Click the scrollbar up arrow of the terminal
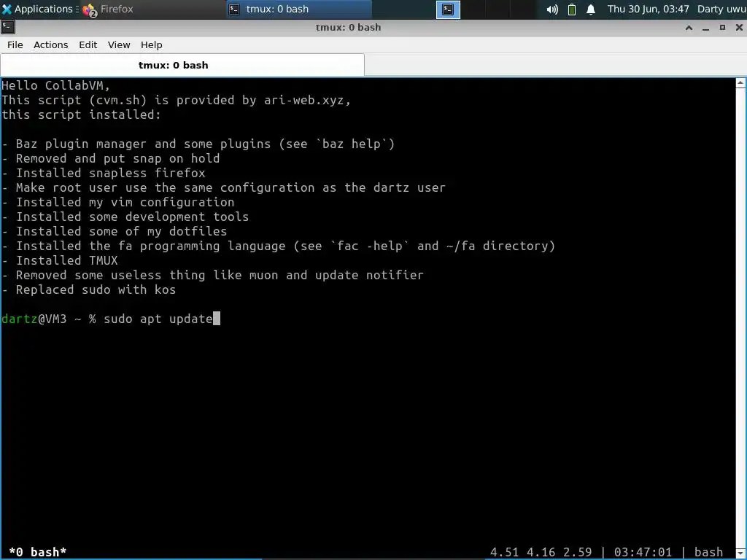This screenshot has width=747, height=560. (x=740, y=83)
